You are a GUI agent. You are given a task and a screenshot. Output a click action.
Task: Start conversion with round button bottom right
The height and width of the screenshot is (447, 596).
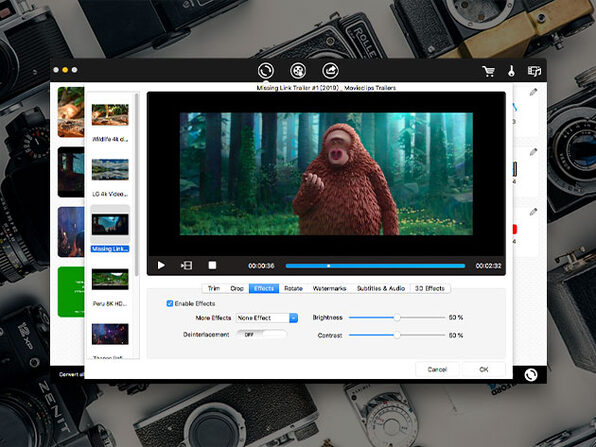(531, 375)
